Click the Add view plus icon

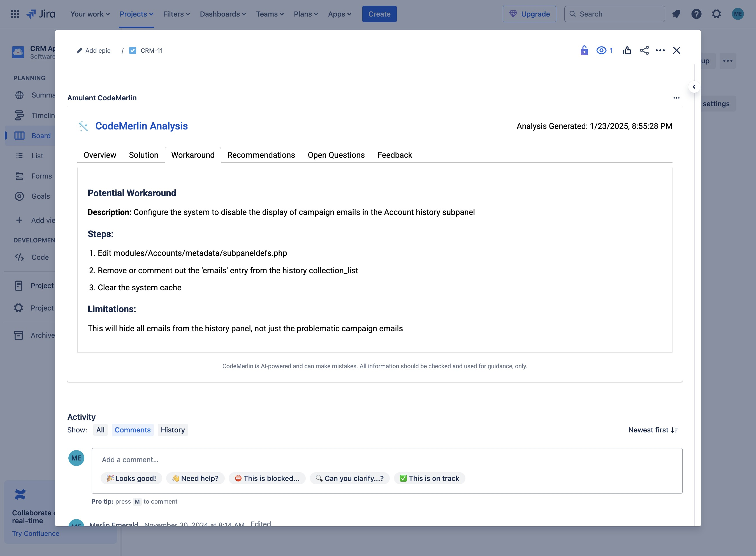pyautogui.click(x=19, y=220)
